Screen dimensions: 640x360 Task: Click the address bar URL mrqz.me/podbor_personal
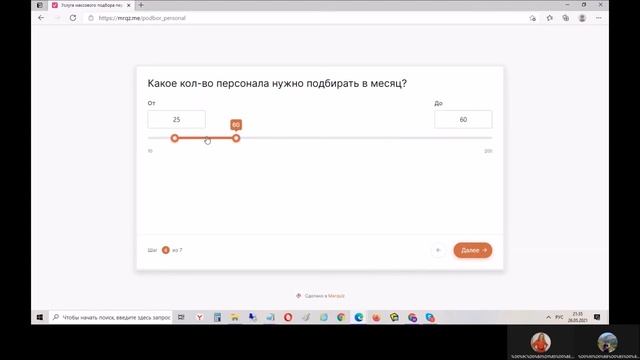pos(142,18)
